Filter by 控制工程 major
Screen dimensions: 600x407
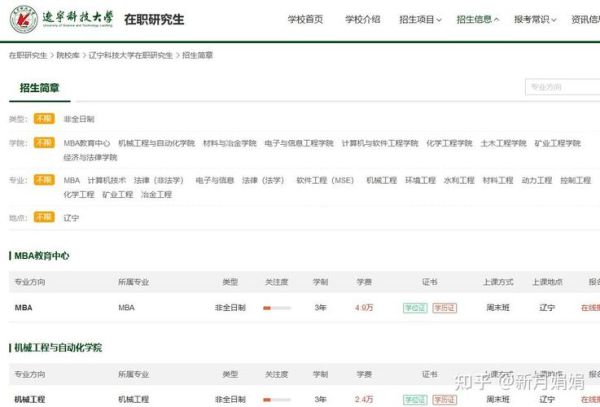(576, 181)
